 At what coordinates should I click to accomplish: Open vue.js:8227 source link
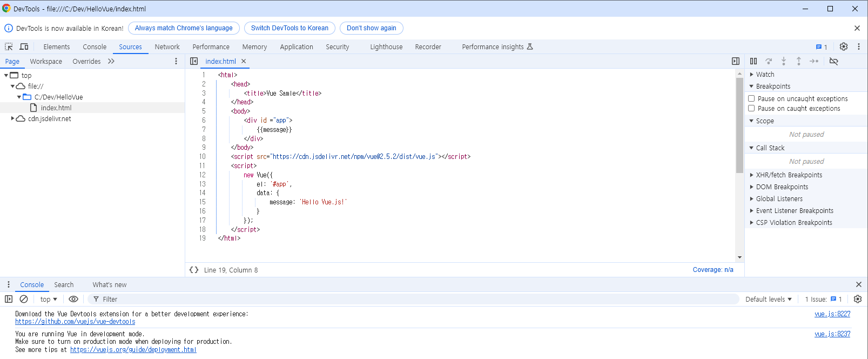832,314
